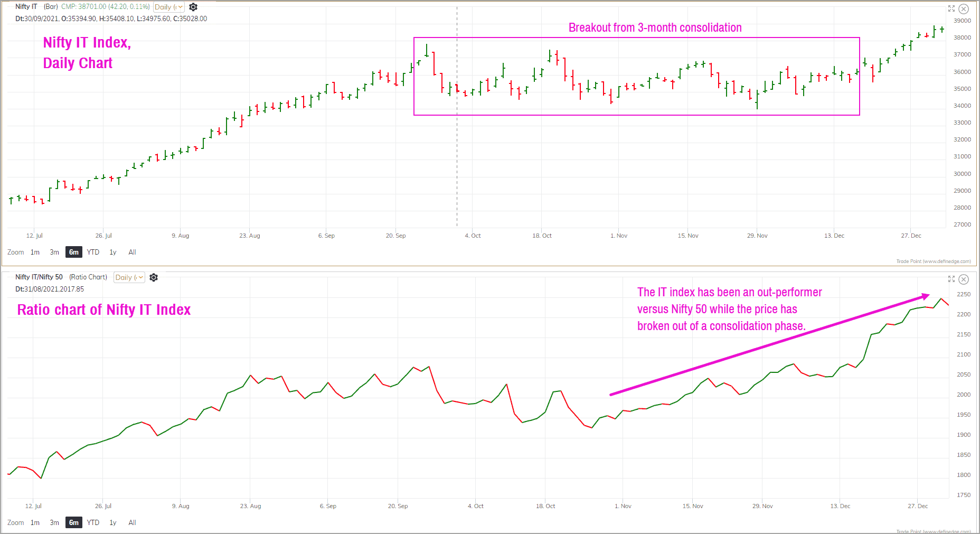Click the 4. Oct date on top chart axis

coord(473,236)
